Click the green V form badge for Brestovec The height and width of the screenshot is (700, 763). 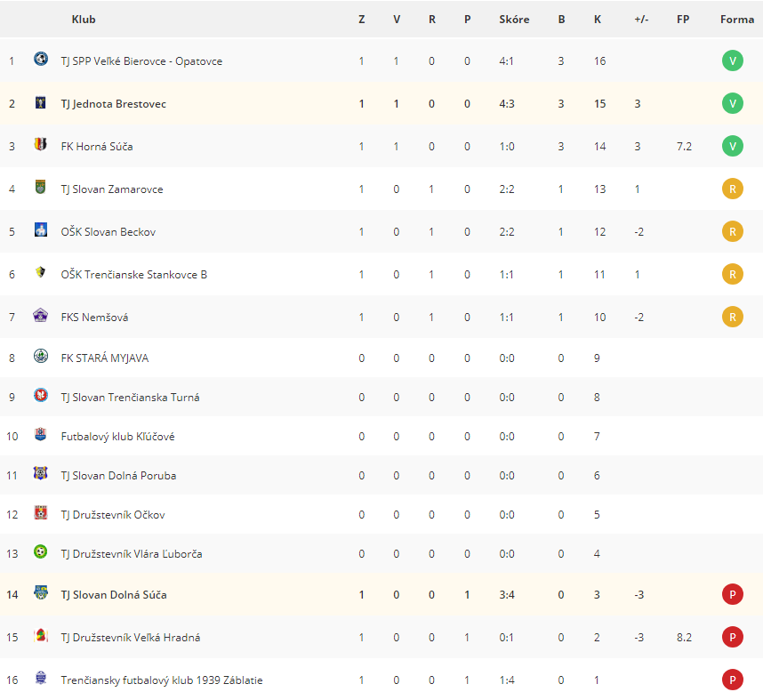(733, 103)
